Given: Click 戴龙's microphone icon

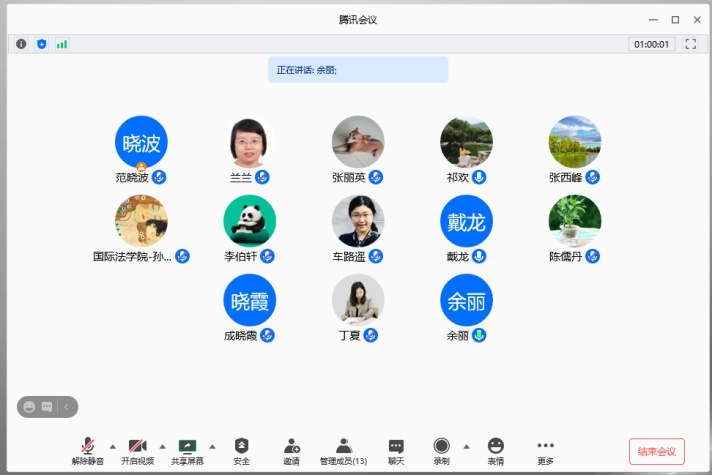Looking at the screenshot, I should [479, 256].
